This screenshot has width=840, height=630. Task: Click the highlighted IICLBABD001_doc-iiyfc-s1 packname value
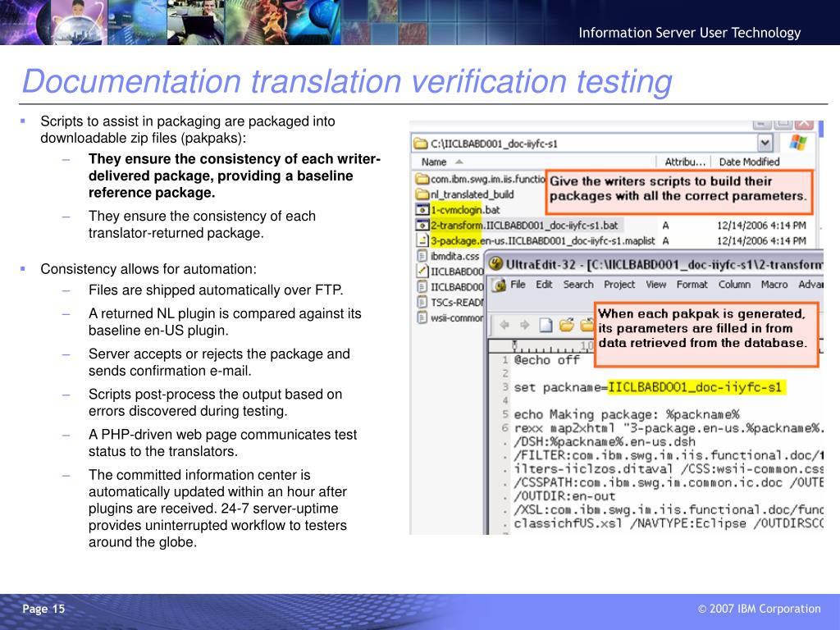tap(696, 387)
